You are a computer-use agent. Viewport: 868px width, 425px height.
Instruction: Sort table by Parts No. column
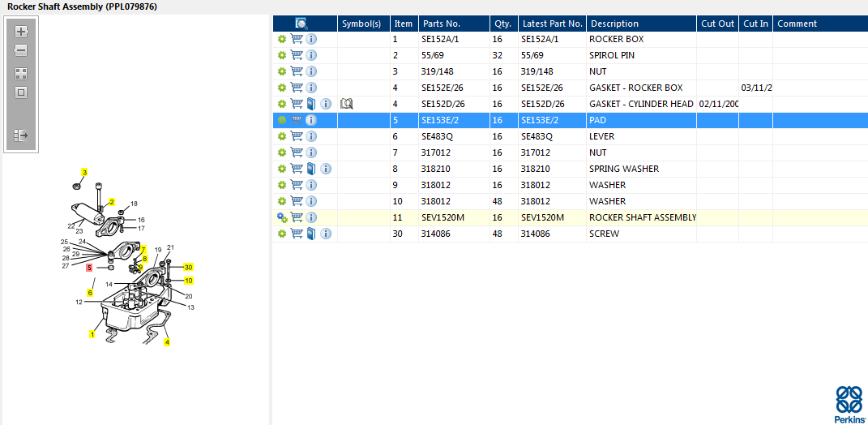pyautogui.click(x=442, y=24)
